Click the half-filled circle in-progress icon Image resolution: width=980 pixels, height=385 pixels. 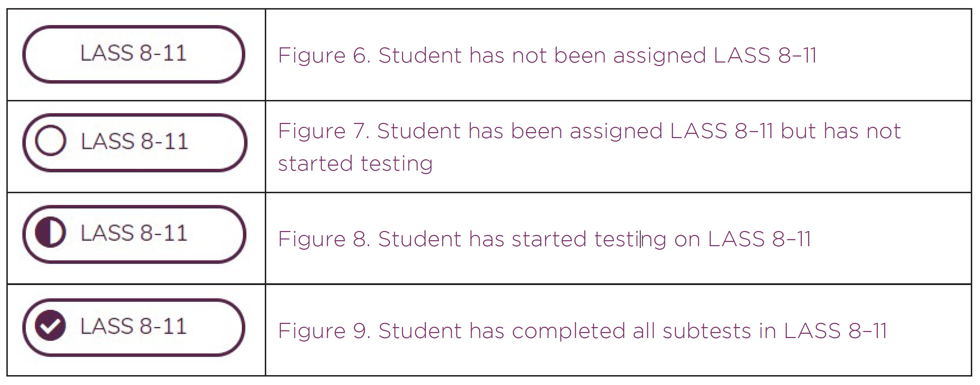tap(50, 232)
